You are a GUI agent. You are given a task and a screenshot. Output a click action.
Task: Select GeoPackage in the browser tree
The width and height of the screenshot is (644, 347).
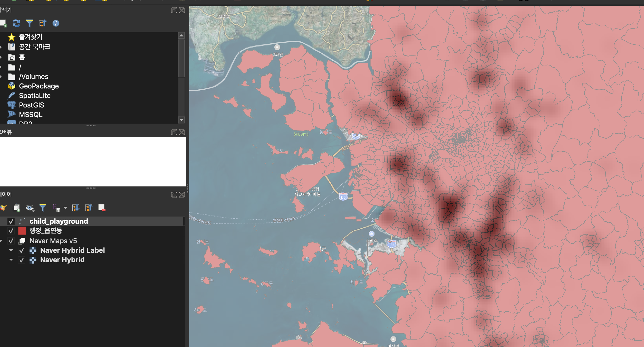(x=39, y=86)
